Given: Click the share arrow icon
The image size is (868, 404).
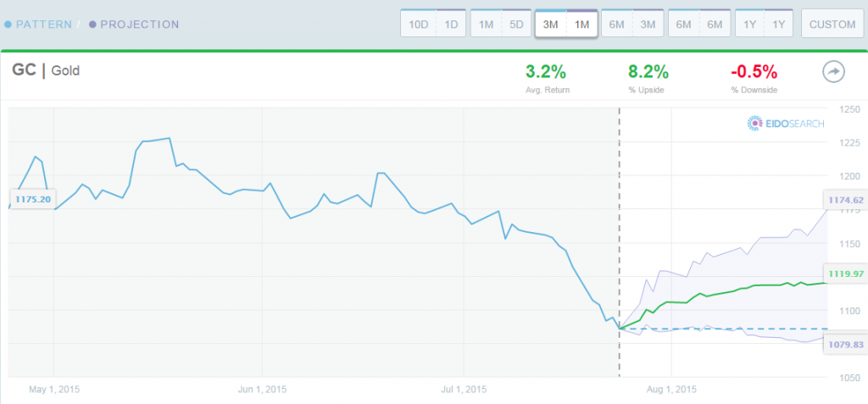Looking at the screenshot, I should [832, 72].
